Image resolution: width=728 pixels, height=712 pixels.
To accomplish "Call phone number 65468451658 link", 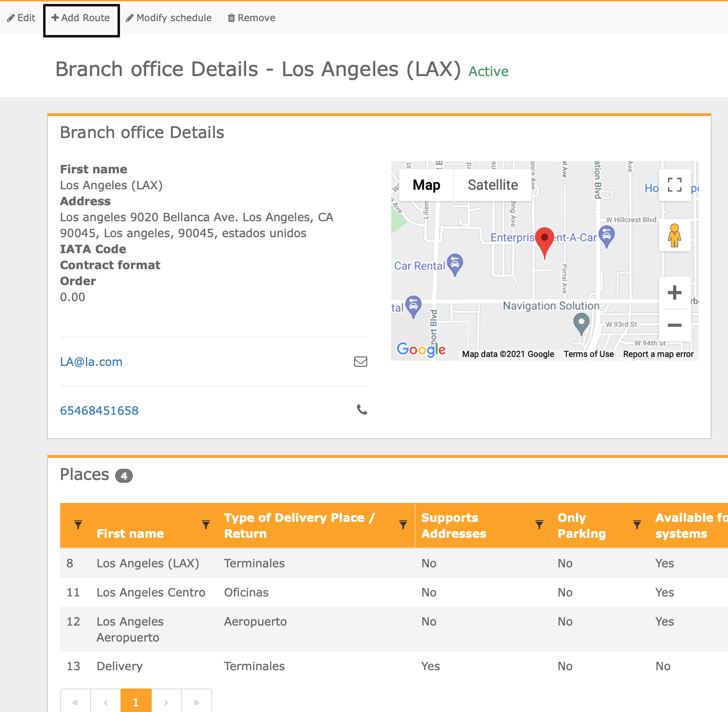I will point(99,410).
